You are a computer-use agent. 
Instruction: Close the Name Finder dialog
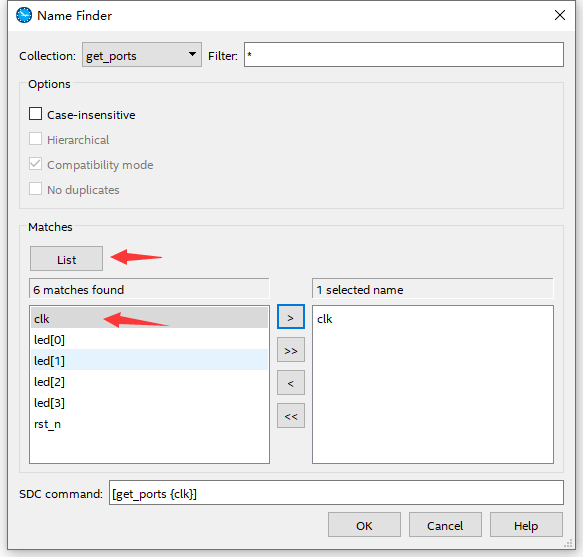pos(560,15)
